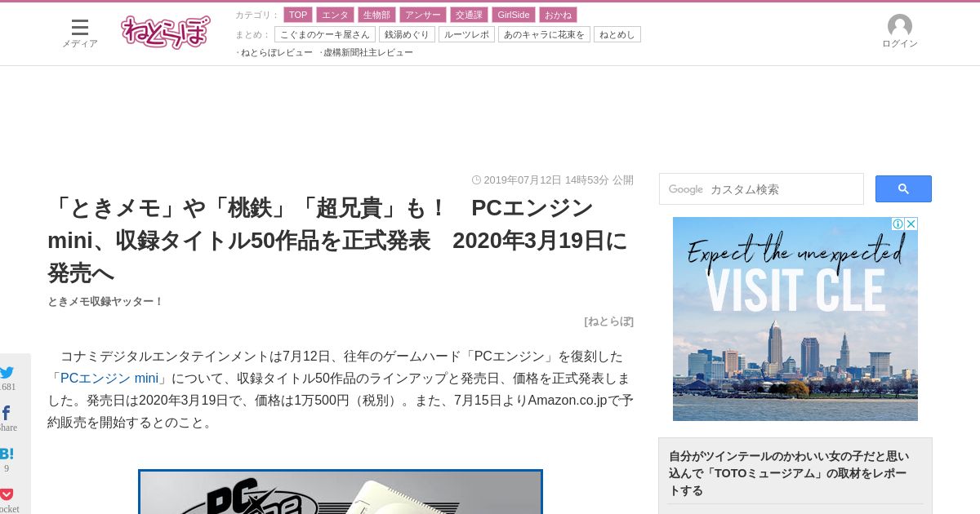Image resolution: width=980 pixels, height=514 pixels.
Task: Bookmark with the Hatena B! icon
Action: point(7,454)
